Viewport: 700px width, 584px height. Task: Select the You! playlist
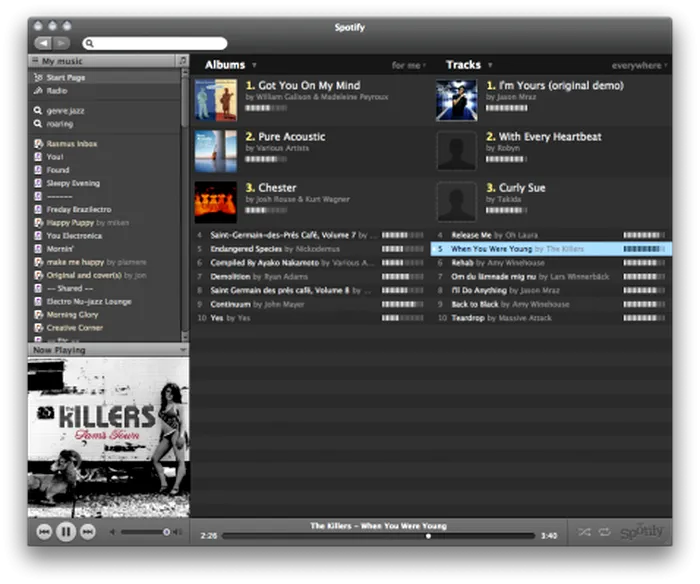click(104, 157)
